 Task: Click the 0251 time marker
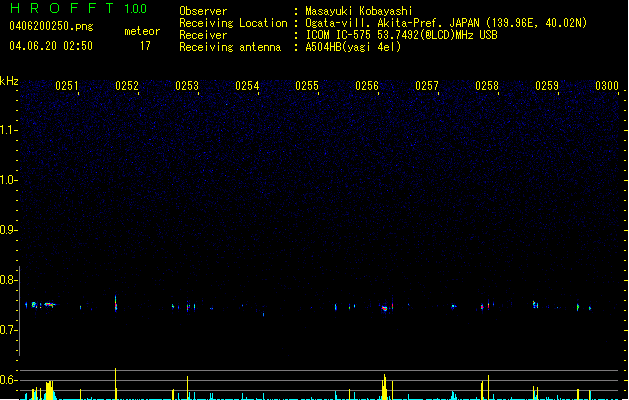(x=67, y=86)
